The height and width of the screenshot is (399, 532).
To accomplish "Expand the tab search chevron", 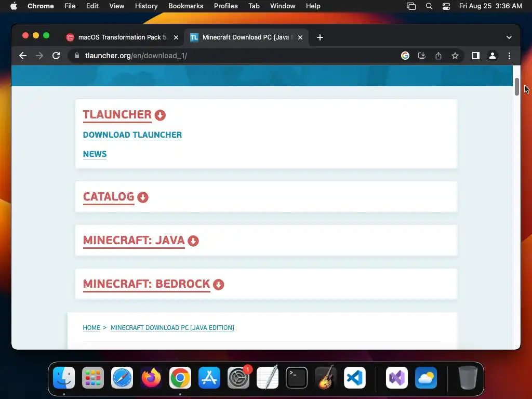I will [x=509, y=37].
